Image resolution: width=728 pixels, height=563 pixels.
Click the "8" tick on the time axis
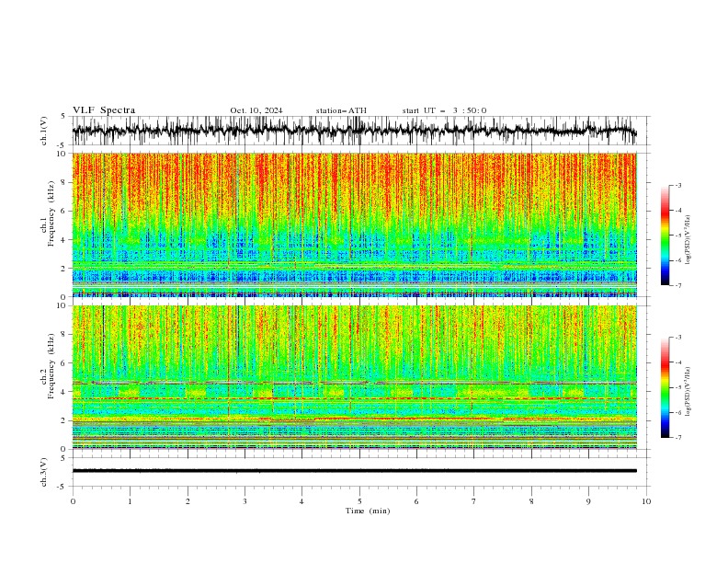531,501
